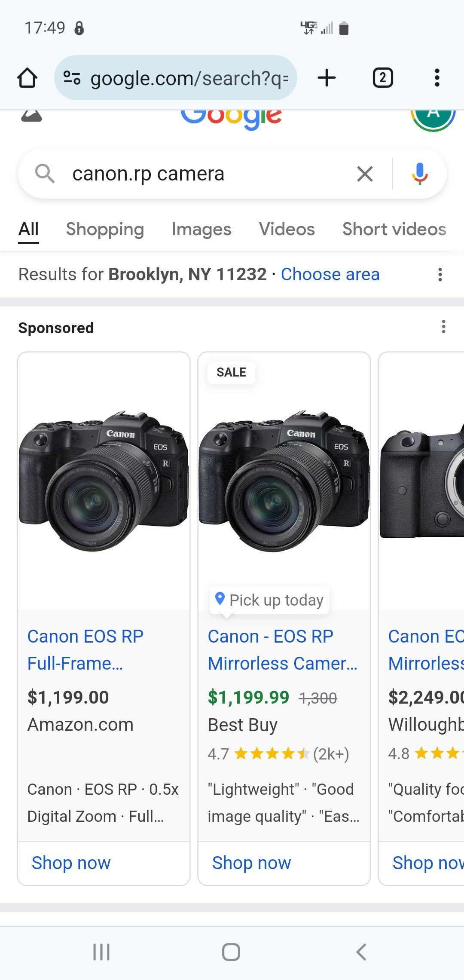
Task: Tap the site info icon in address bar
Action: coord(72,78)
